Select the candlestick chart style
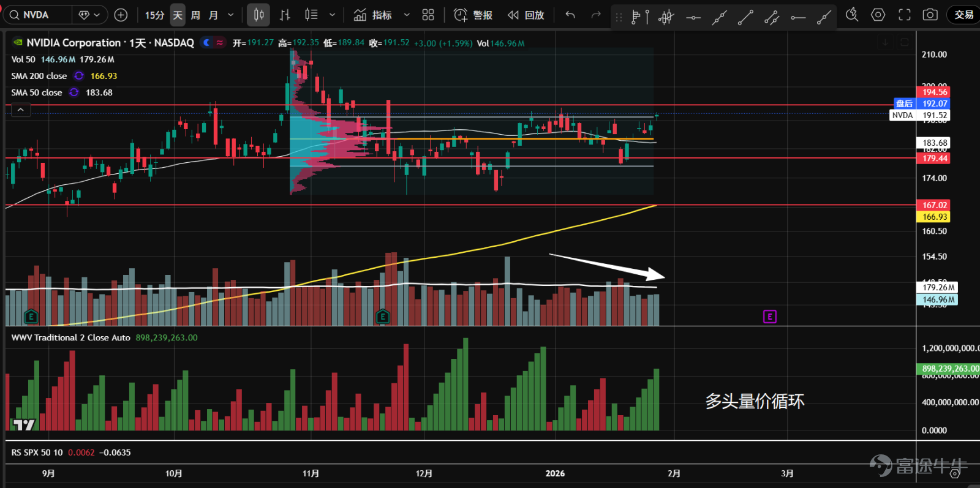The width and height of the screenshot is (980, 488). (258, 15)
